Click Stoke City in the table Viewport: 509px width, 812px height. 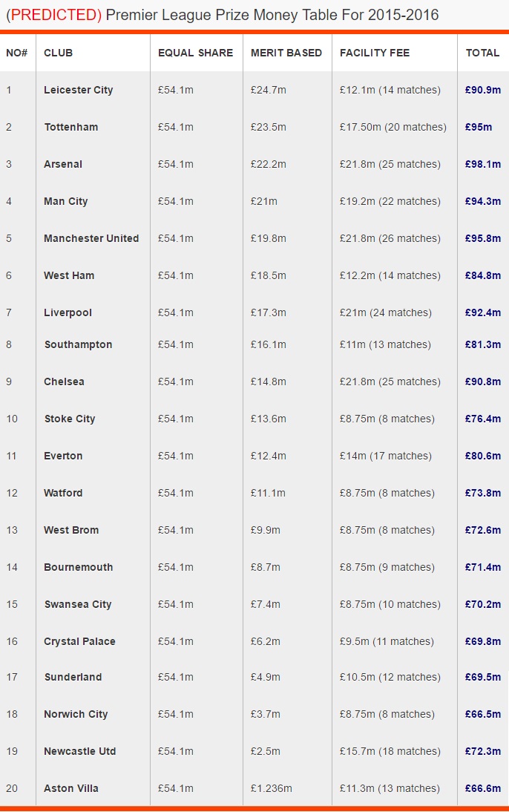70,419
